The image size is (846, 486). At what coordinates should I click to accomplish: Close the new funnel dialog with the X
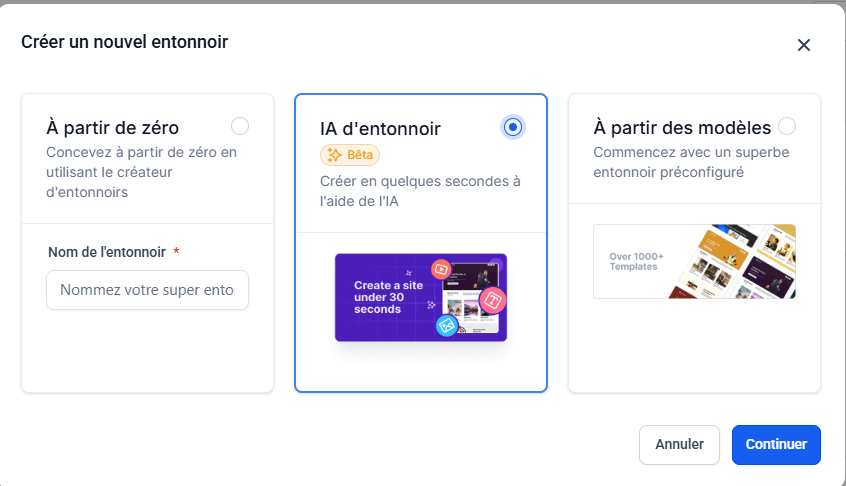(803, 45)
